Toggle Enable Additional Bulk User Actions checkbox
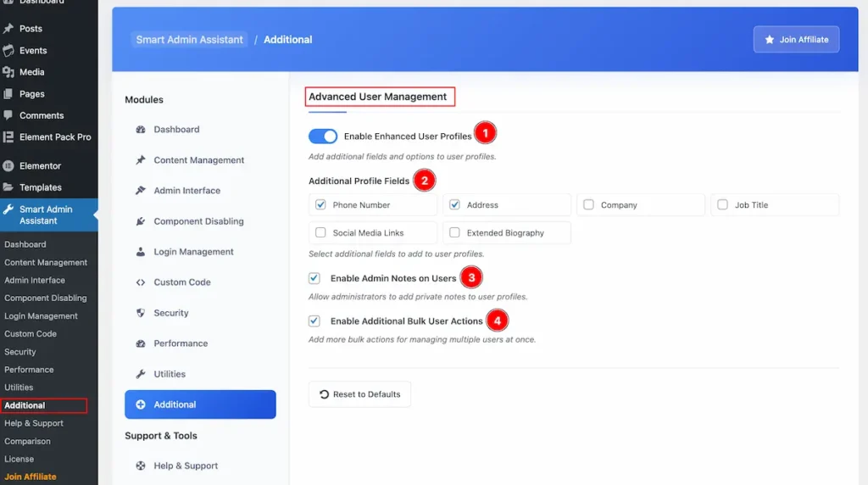Screen dimensions: 868x485 pos(314,321)
